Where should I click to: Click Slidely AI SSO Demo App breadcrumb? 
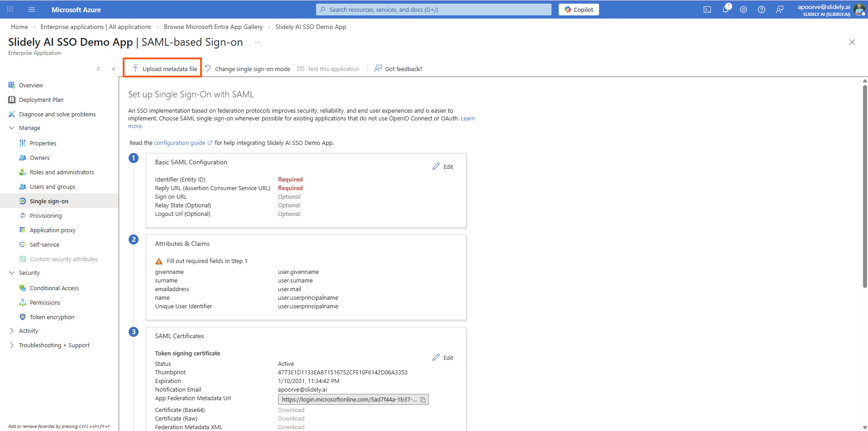coord(311,27)
